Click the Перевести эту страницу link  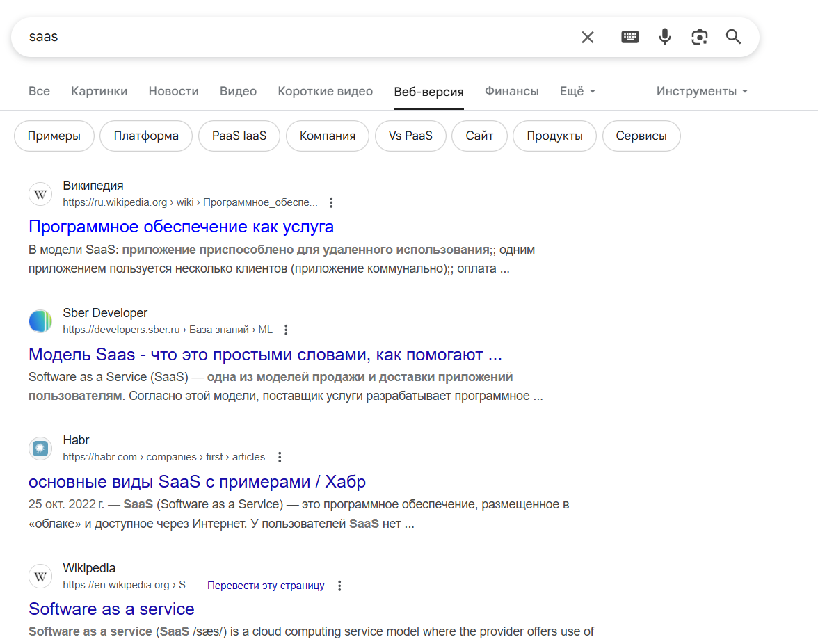coord(266,586)
